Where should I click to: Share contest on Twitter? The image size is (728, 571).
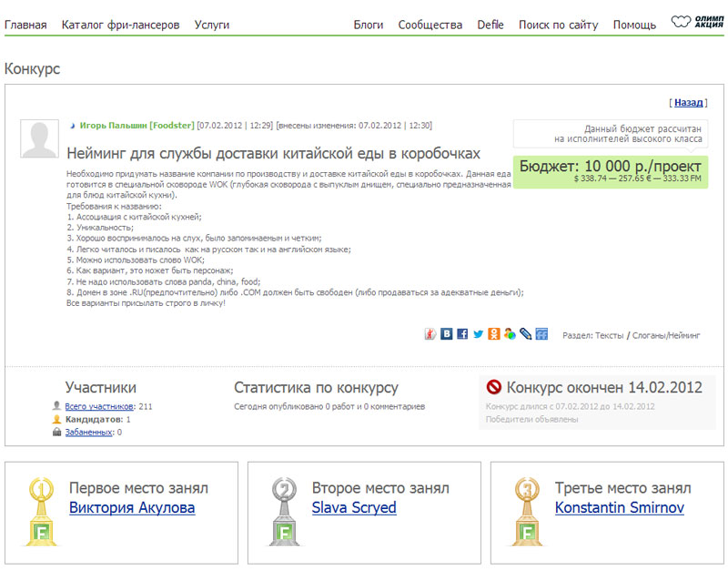coord(478,334)
